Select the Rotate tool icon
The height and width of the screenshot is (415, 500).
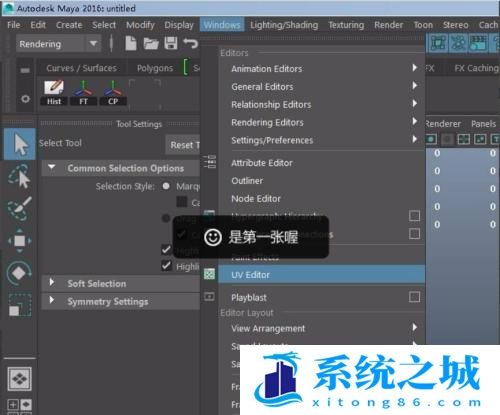19,273
